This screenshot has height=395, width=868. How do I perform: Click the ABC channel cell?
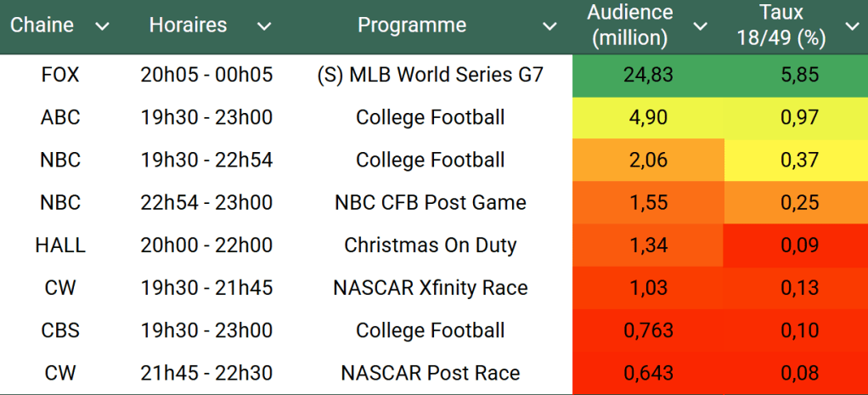pyautogui.click(x=60, y=117)
